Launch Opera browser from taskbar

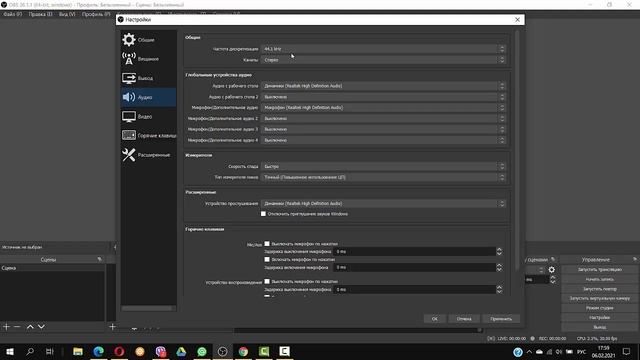119,351
